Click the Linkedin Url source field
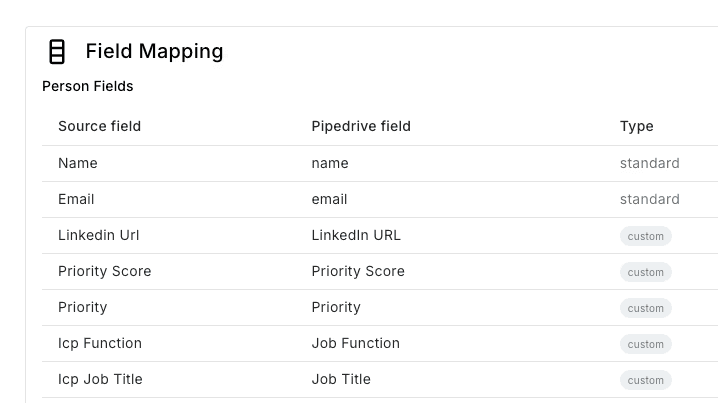Viewport: 718px width, 403px height. tap(98, 235)
